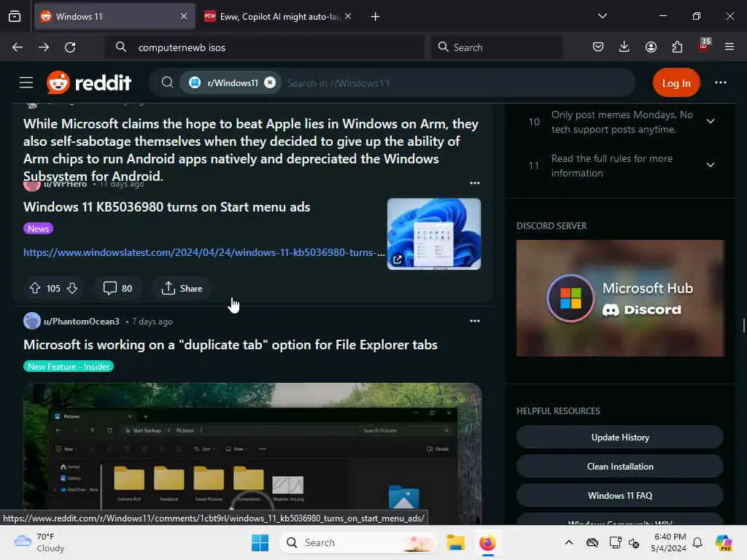Open options menu for u/PhantomOcean3 post

coord(474,321)
